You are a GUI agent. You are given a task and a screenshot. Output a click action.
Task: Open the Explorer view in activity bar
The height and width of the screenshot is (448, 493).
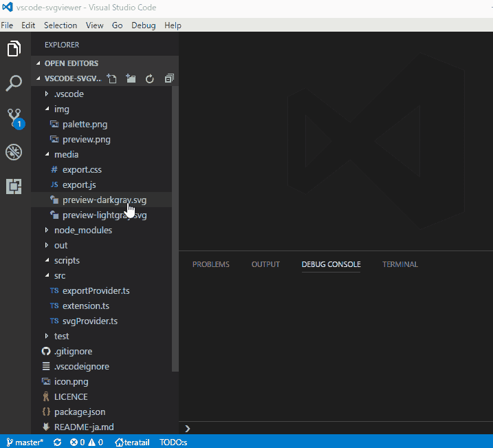pyautogui.click(x=14, y=49)
